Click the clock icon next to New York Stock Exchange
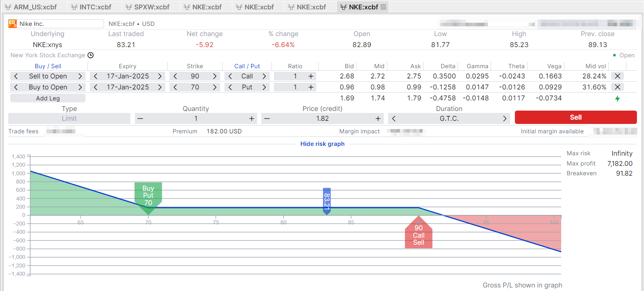 tap(91, 55)
